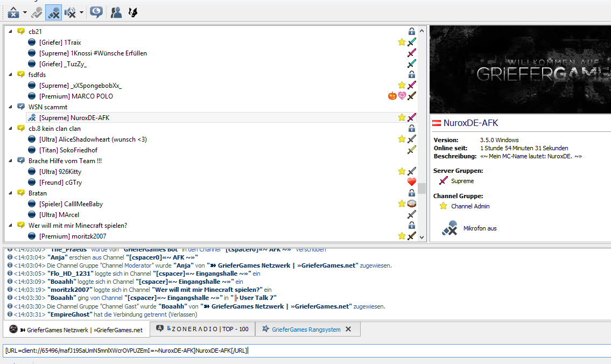Click the pumpkin badge beside MARCO POLO
611x364 pixels.
392,96
